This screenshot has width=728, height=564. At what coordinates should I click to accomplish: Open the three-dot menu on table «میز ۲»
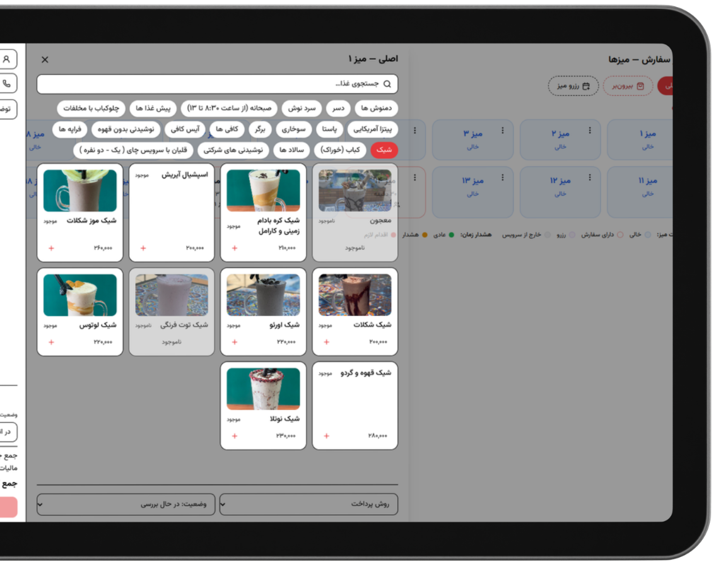590,131
